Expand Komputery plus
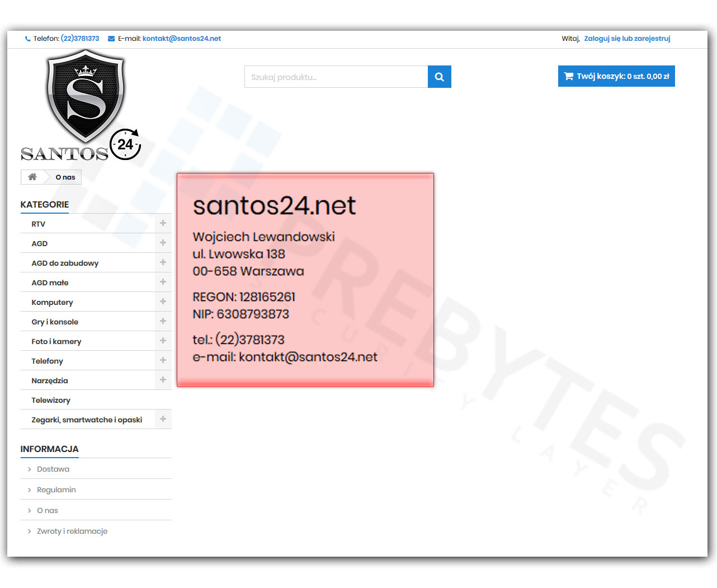This screenshot has height=588, width=717. [x=163, y=302]
